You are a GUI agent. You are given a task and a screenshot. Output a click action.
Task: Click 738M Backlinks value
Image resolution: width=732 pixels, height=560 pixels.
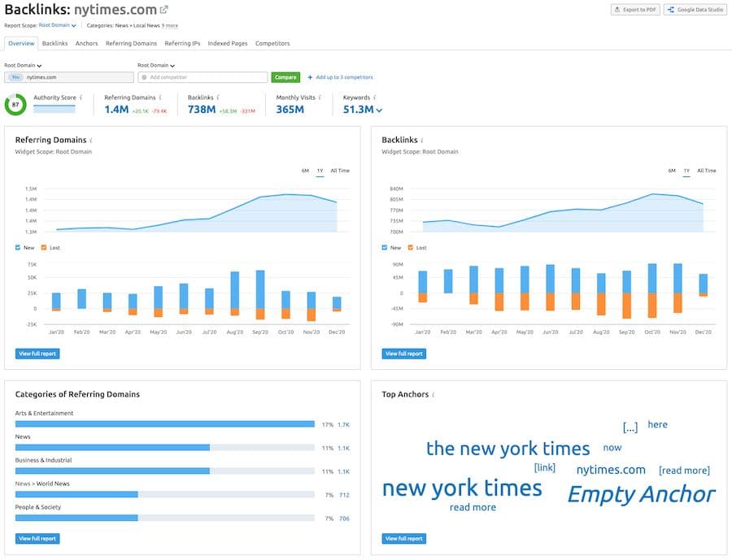tap(202, 110)
